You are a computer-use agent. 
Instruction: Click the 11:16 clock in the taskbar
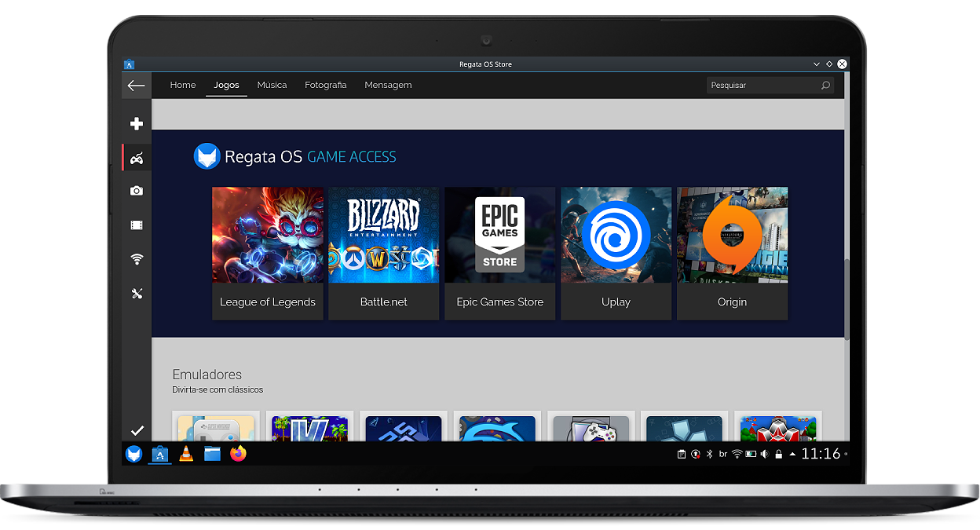[821, 454]
